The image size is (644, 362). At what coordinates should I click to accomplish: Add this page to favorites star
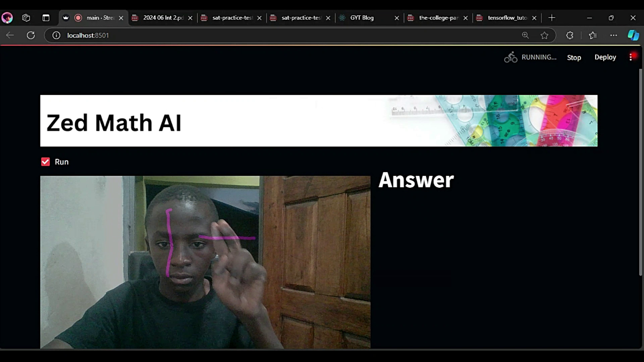(544, 35)
